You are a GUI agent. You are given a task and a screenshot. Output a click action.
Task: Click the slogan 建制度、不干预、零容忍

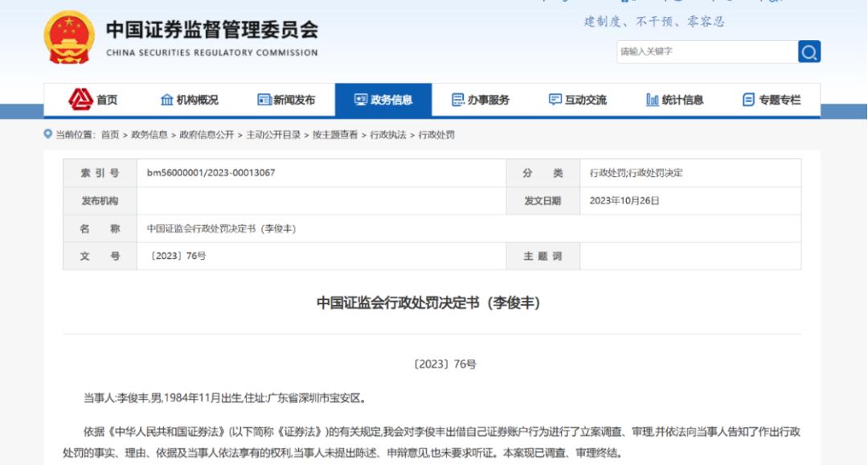pos(654,22)
